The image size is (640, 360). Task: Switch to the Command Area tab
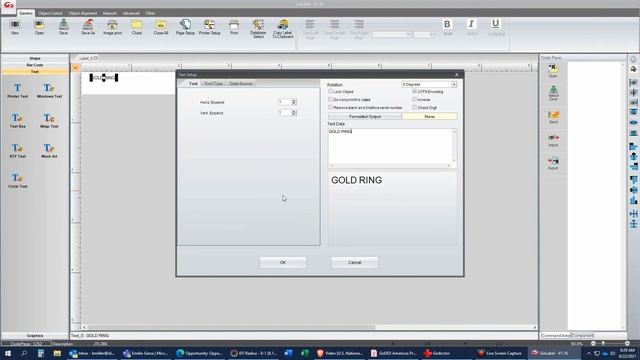point(556,336)
